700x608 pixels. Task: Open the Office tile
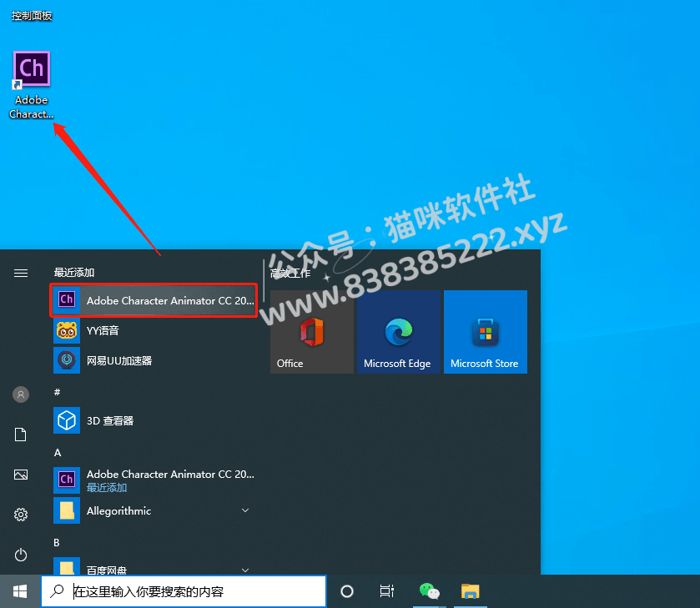click(312, 332)
